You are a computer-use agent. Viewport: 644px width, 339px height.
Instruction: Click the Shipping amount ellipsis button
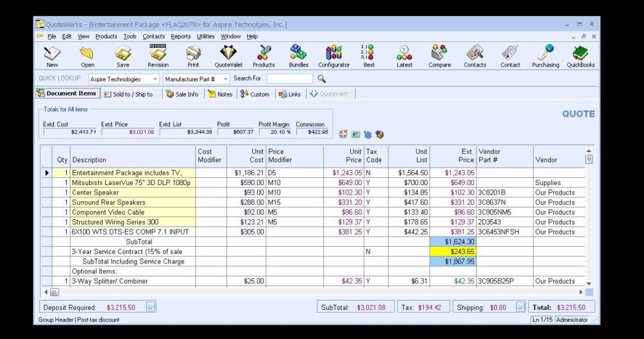(x=520, y=307)
